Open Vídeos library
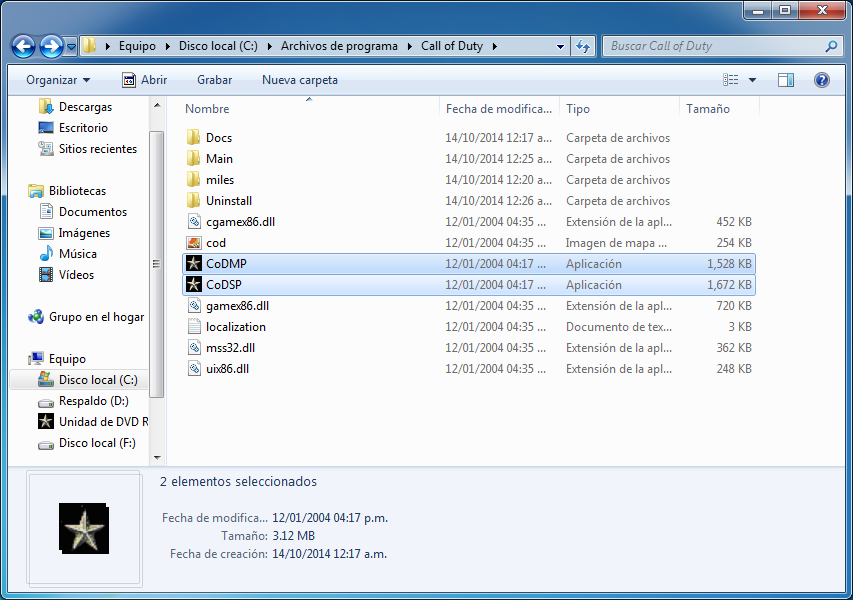The height and width of the screenshot is (600, 853). click(x=76, y=275)
